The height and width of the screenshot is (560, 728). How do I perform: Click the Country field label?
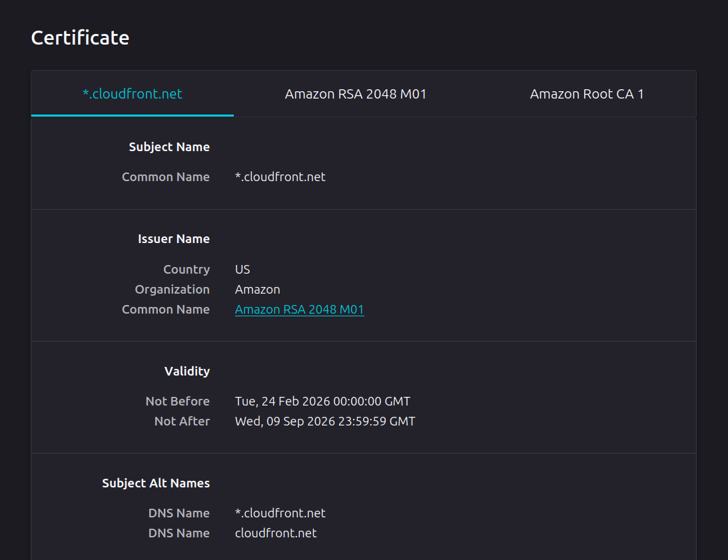click(186, 270)
